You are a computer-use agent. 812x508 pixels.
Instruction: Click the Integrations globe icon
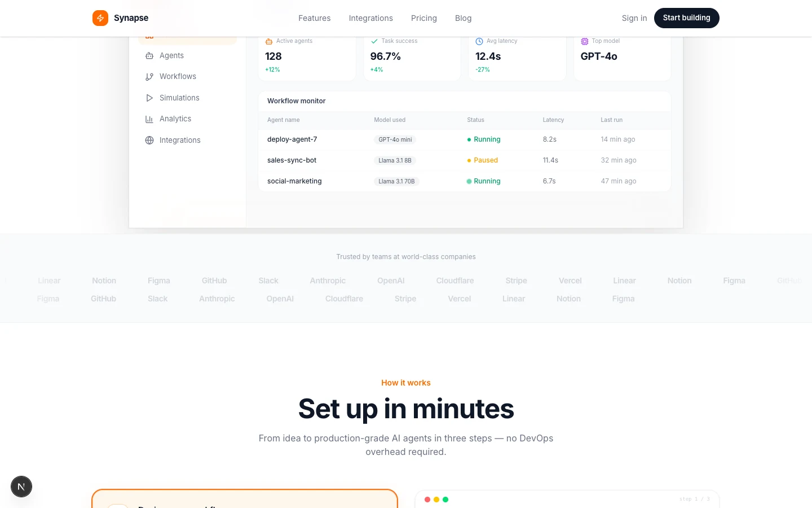point(149,140)
